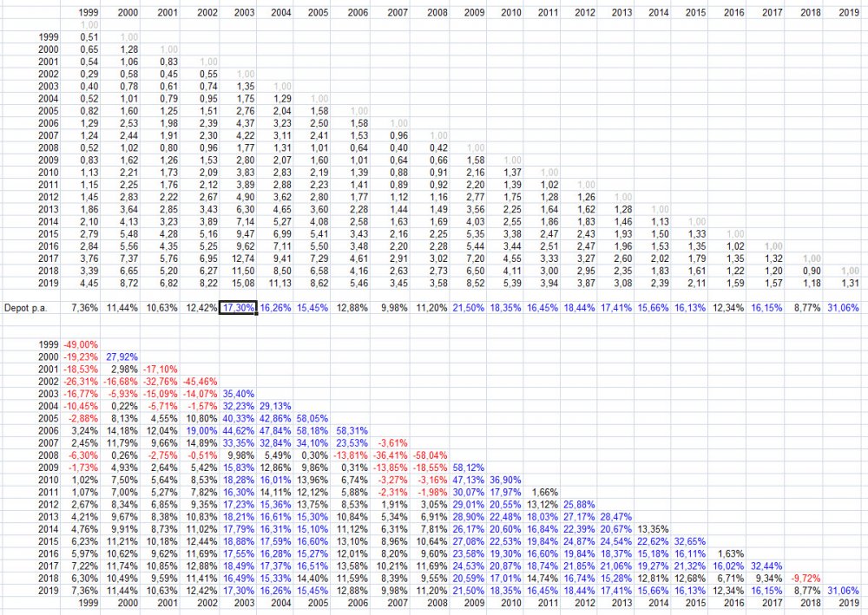
Task: Select the value 0,29 in the 2002 row
Action: 89,74
